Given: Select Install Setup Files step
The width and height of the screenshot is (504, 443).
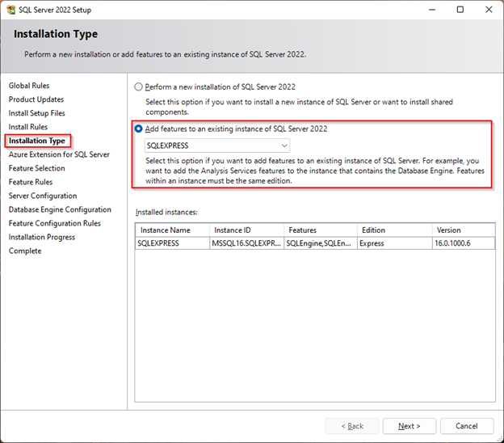Looking at the screenshot, I should pyautogui.click(x=36, y=113).
